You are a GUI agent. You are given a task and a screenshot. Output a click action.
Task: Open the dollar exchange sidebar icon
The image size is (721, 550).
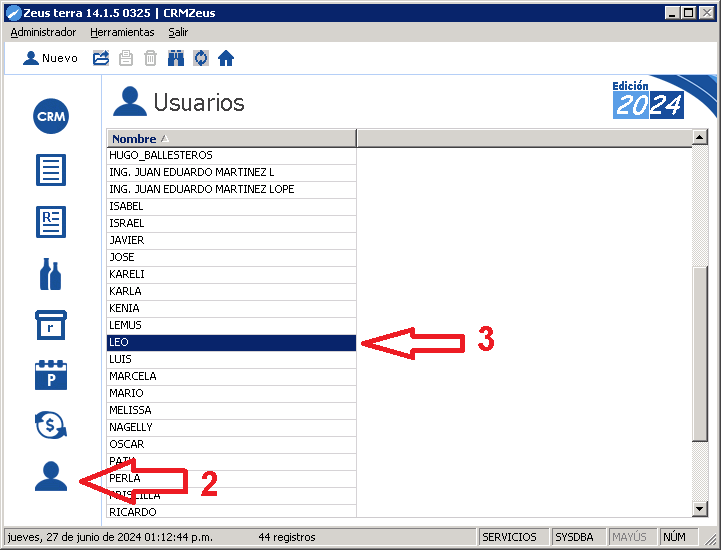[x=51, y=425]
